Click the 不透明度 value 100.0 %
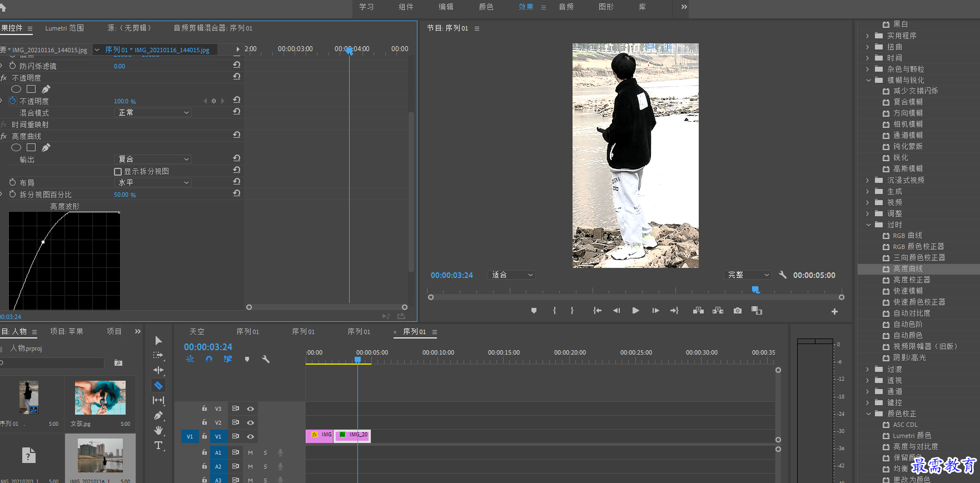This screenshot has height=483, width=980. click(x=125, y=101)
